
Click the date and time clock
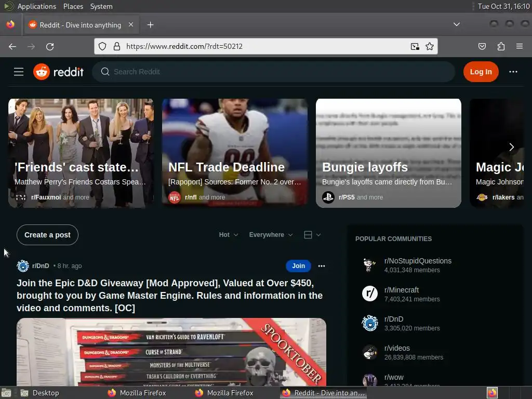[x=503, y=6]
